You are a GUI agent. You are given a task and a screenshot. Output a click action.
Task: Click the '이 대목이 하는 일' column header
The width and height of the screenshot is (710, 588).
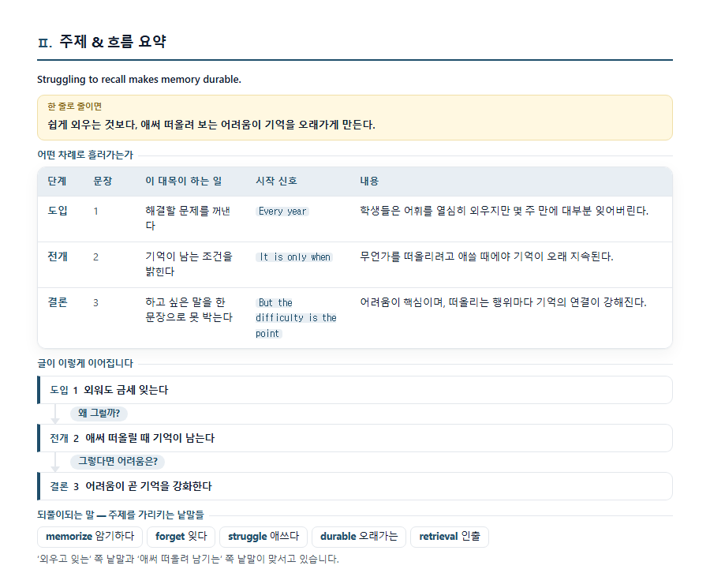point(183,182)
